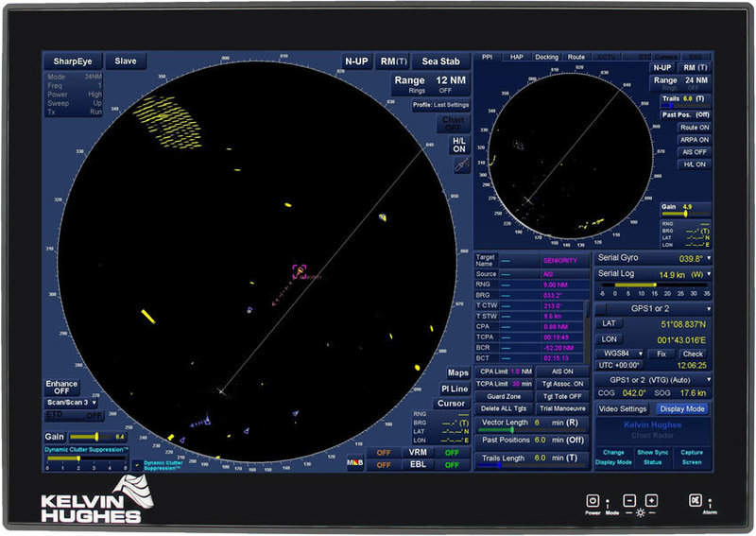This screenshot has width=756, height=536.
Task: Switch to the Docking tab
Action: [546, 58]
